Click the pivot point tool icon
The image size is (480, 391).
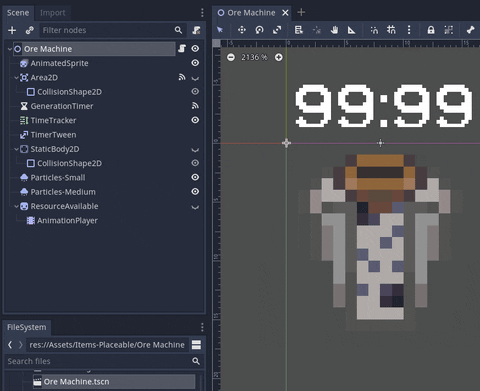point(317,30)
